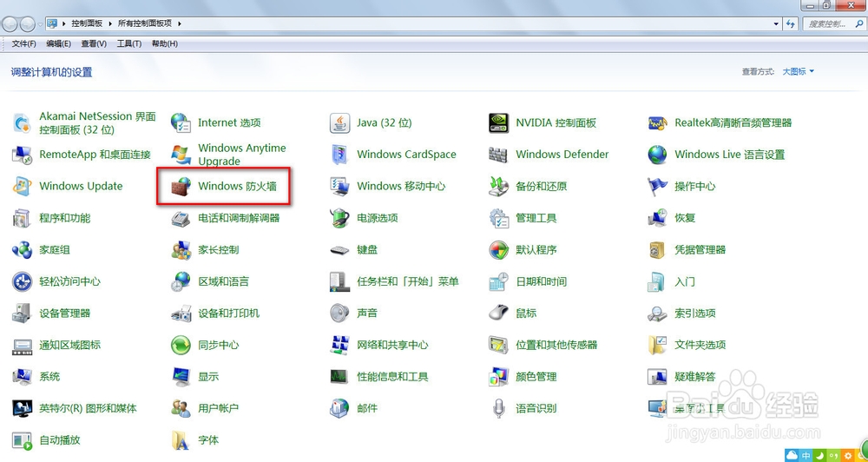The image size is (868, 462).
Task: Open the 查看(V) menu
Action: point(94,43)
